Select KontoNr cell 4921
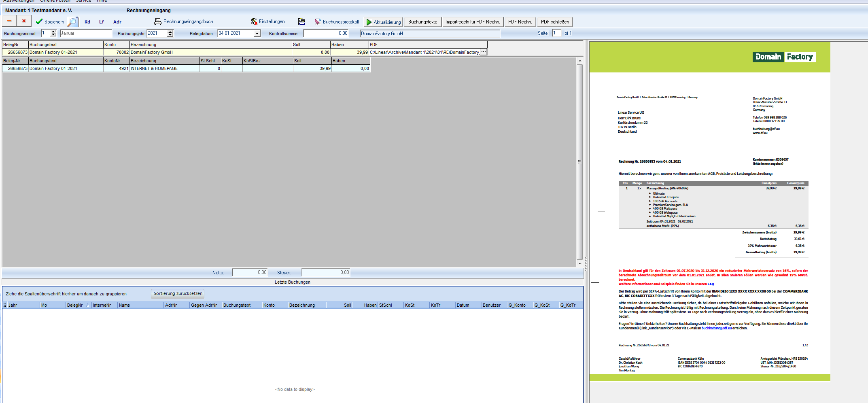Viewport: 868px width, 403px height. [x=117, y=68]
